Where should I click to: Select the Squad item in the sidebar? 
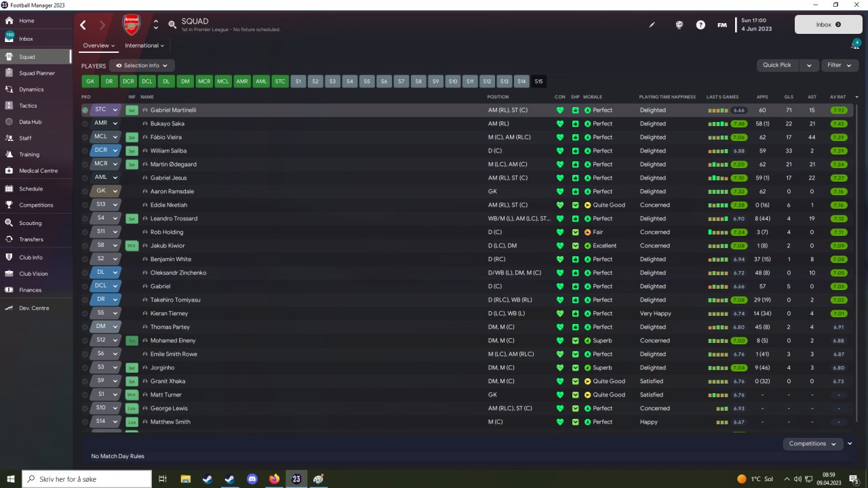35,57
